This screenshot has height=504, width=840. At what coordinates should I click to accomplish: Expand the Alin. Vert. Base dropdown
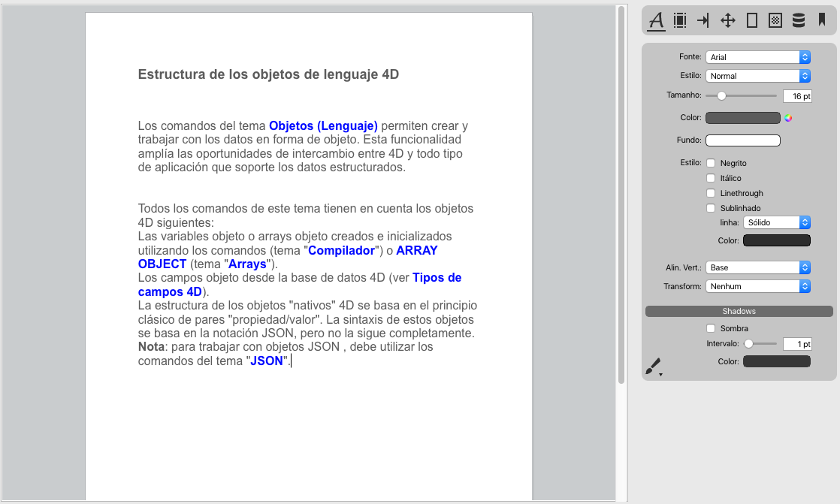pos(757,267)
